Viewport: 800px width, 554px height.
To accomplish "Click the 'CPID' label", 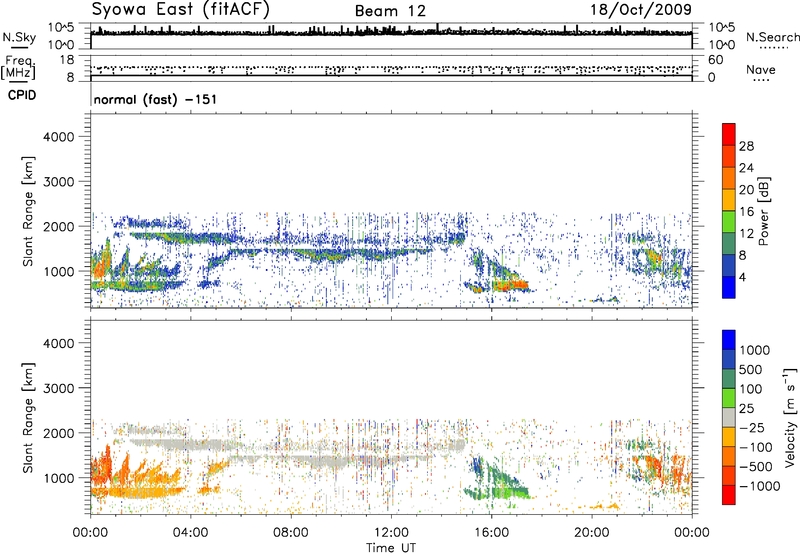I will point(22,95).
